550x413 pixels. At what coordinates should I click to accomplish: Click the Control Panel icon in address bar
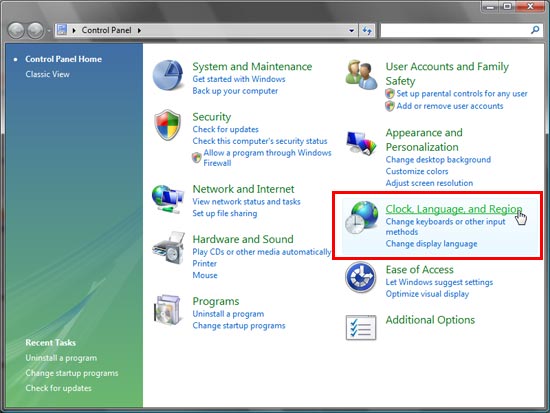pyautogui.click(x=62, y=30)
